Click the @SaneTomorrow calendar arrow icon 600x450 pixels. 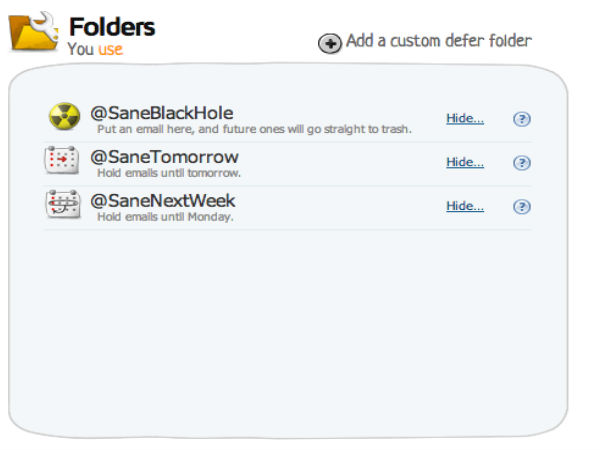click(62, 160)
